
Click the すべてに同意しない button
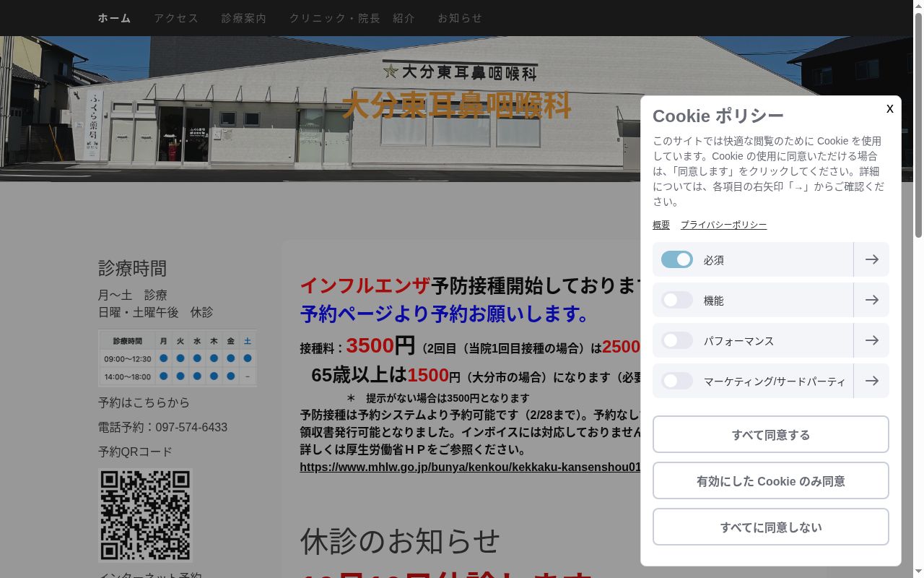pyautogui.click(x=771, y=527)
